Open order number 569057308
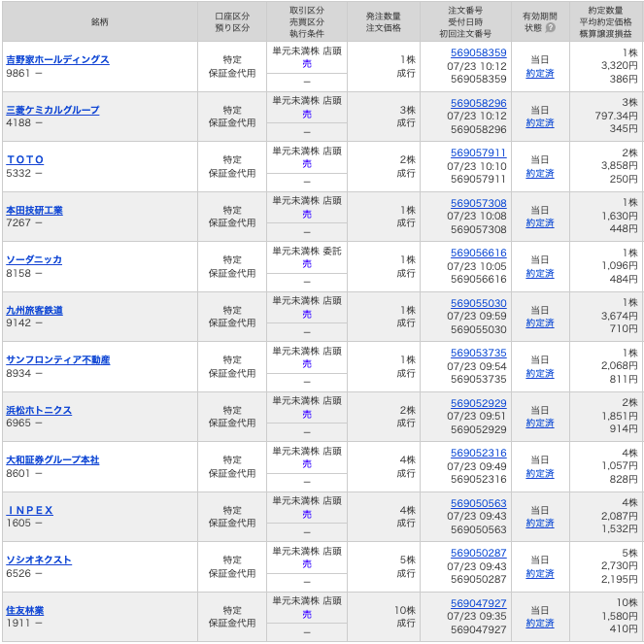This screenshot has height=644, width=644. coord(479,203)
